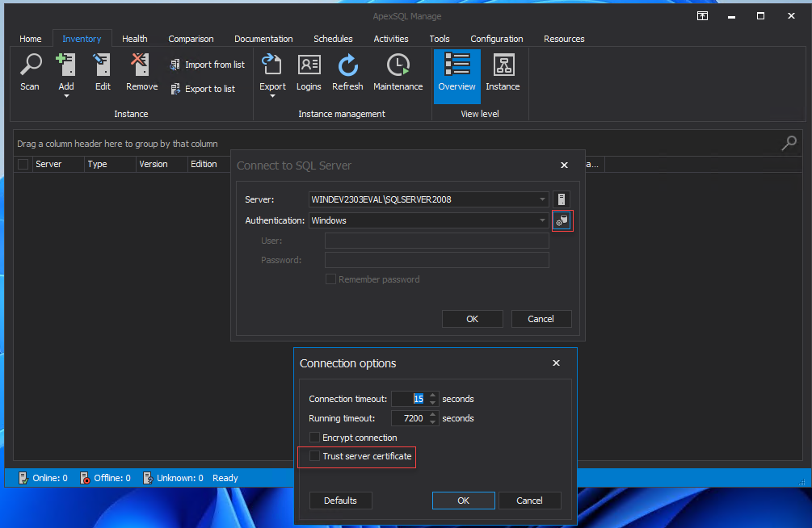The image size is (812, 528).
Task: Open the Export button dropdown arrow
Action: (x=272, y=96)
